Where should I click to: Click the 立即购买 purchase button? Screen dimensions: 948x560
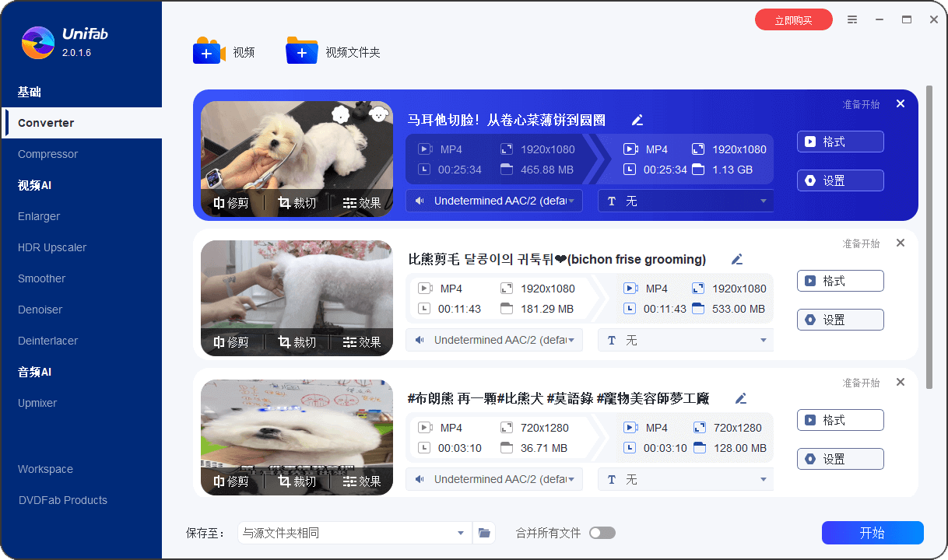pyautogui.click(x=793, y=19)
